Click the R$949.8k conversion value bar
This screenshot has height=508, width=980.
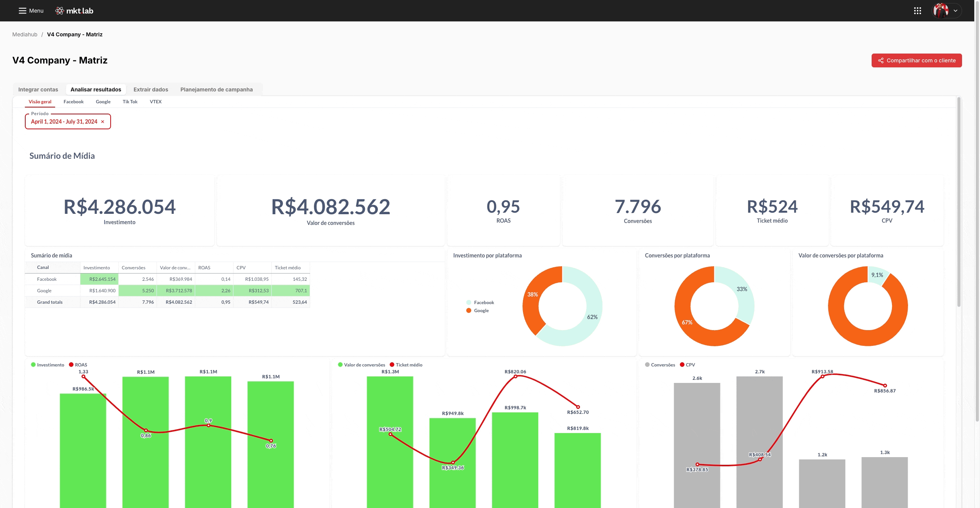452,463
